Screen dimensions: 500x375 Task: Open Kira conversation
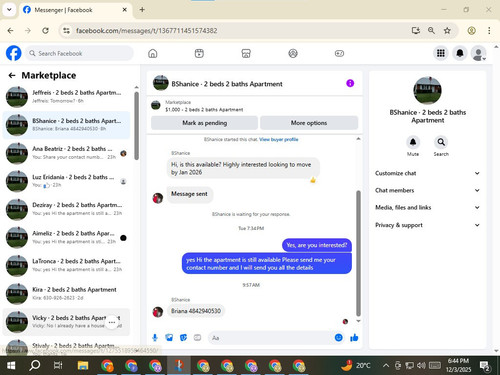(67, 294)
